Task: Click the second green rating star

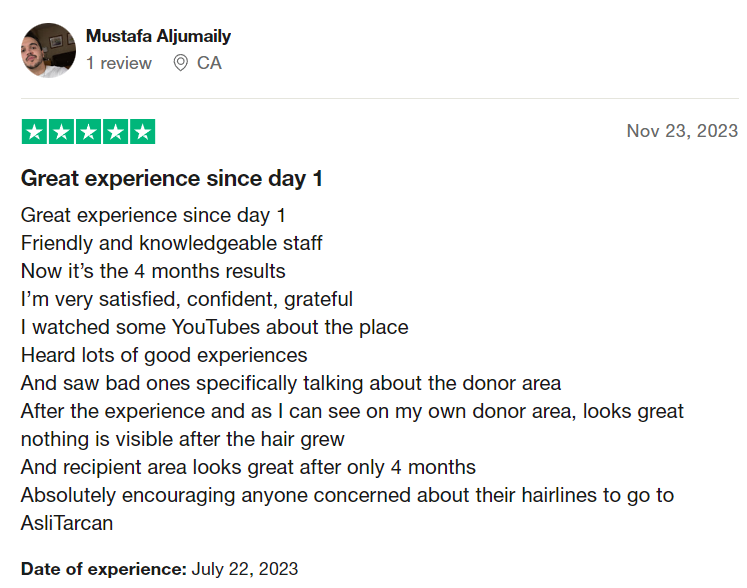Action: (x=61, y=132)
